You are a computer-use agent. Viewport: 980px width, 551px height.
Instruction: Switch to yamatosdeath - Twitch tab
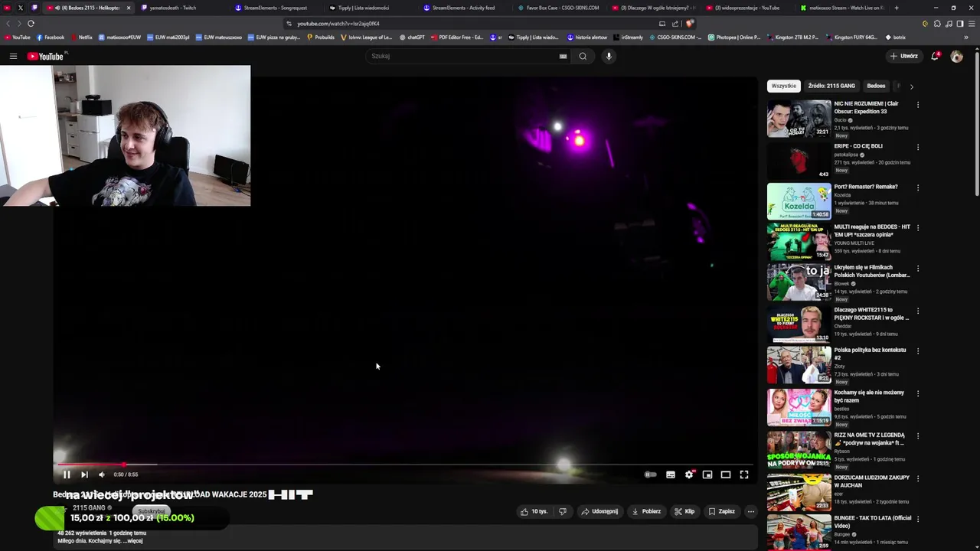(x=172, y=8)
